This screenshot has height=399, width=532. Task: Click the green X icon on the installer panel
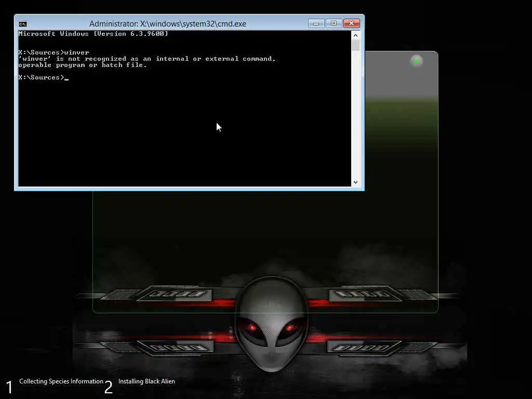[x=416, y=61]
